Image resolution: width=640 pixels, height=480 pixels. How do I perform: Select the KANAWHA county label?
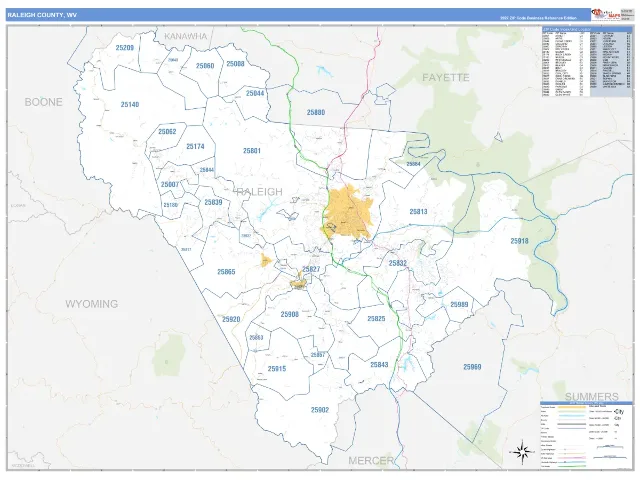tap(186, 36)
